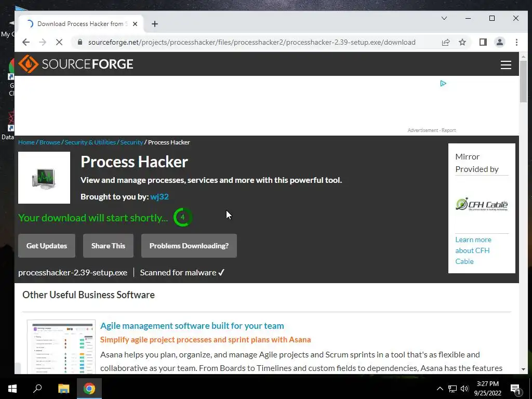Open Learn more about CFH Cable link
The image size is (532, 399).
pos(473,250)
